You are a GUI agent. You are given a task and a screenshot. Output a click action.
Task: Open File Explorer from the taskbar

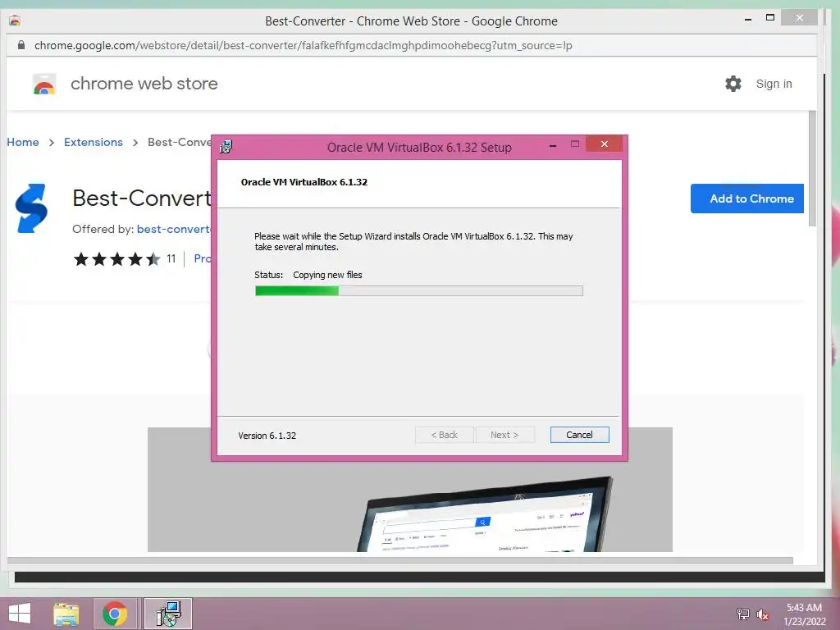click(x=66, y=614)
